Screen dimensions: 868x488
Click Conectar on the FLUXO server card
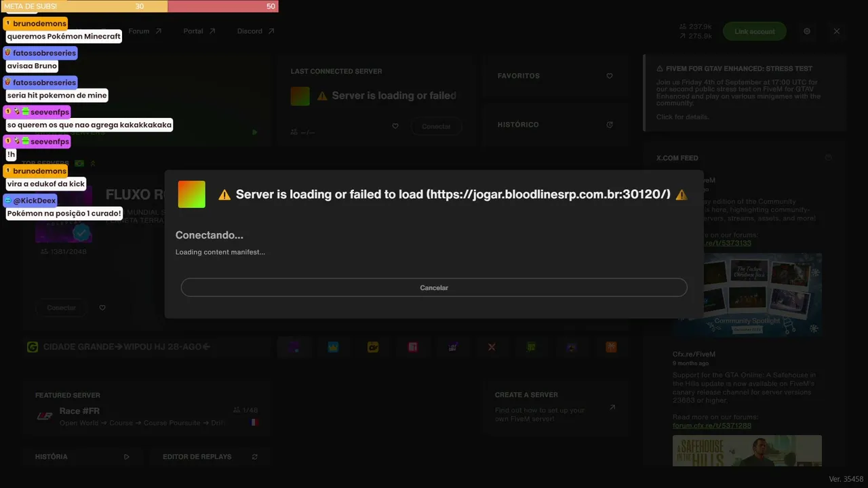click(61, 308)
